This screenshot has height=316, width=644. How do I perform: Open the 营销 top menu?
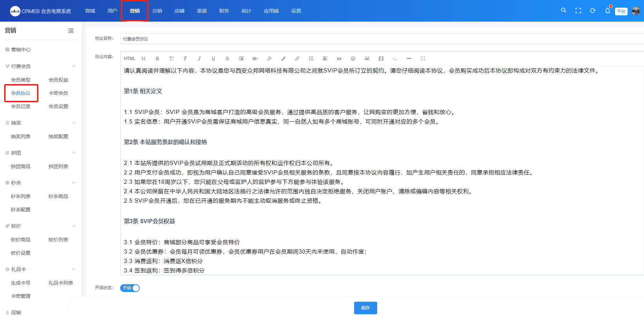pyautogui.click(x=135, y=11)
